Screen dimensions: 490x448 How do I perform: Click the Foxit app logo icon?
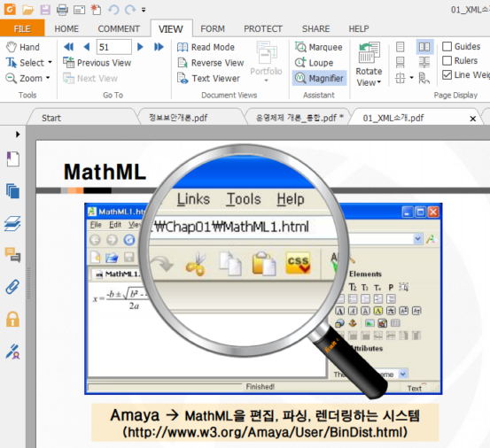[10, 10]
